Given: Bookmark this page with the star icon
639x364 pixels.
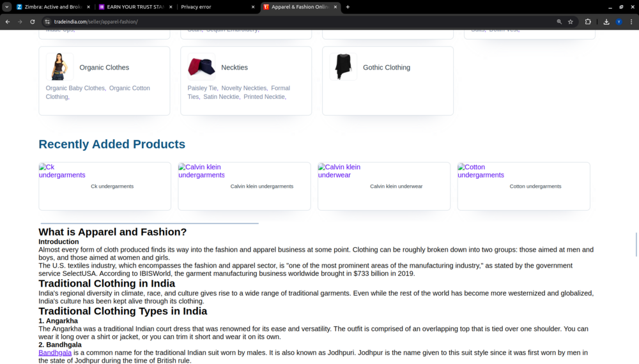Looking at the screenshot, I should (x=571, y=22).
